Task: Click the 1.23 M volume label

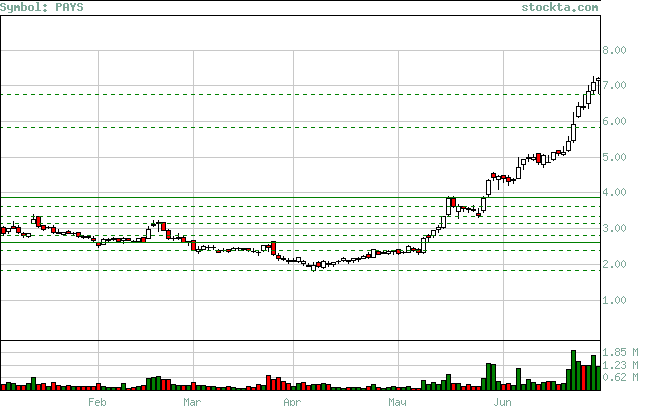Action: pyautogui.click(x=620, y=365)
